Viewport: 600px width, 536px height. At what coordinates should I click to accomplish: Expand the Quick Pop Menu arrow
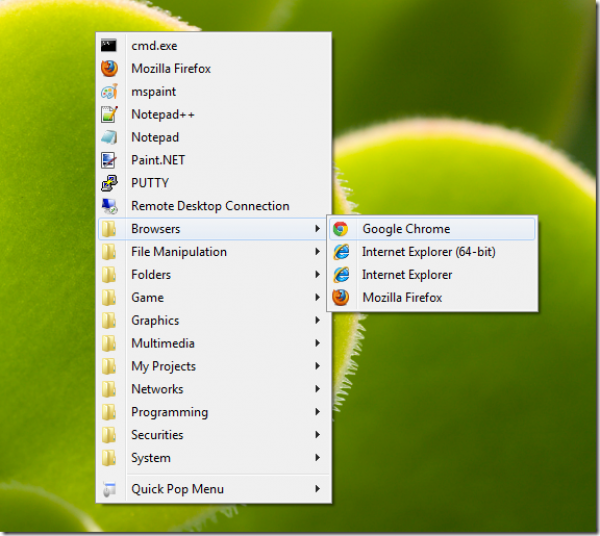[317, 489]
